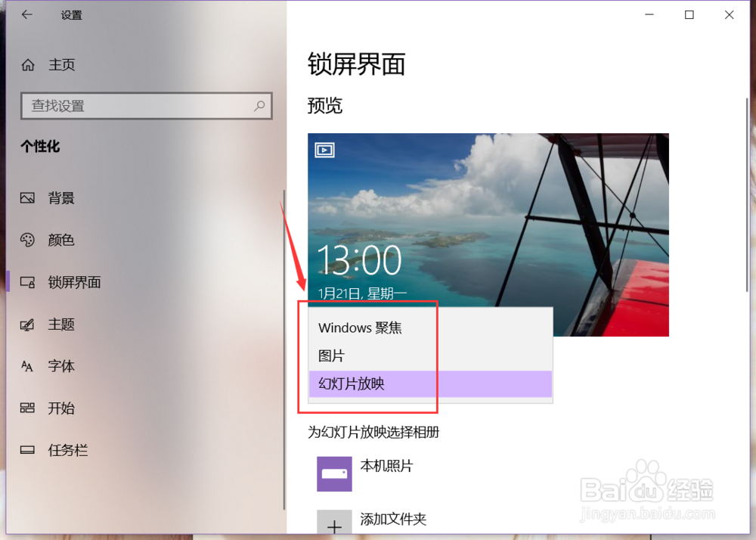Viewport: 756px width, 540px height.
Task: Click the back arrow icon
Action: pyautogui.click(x=27, y=14)
